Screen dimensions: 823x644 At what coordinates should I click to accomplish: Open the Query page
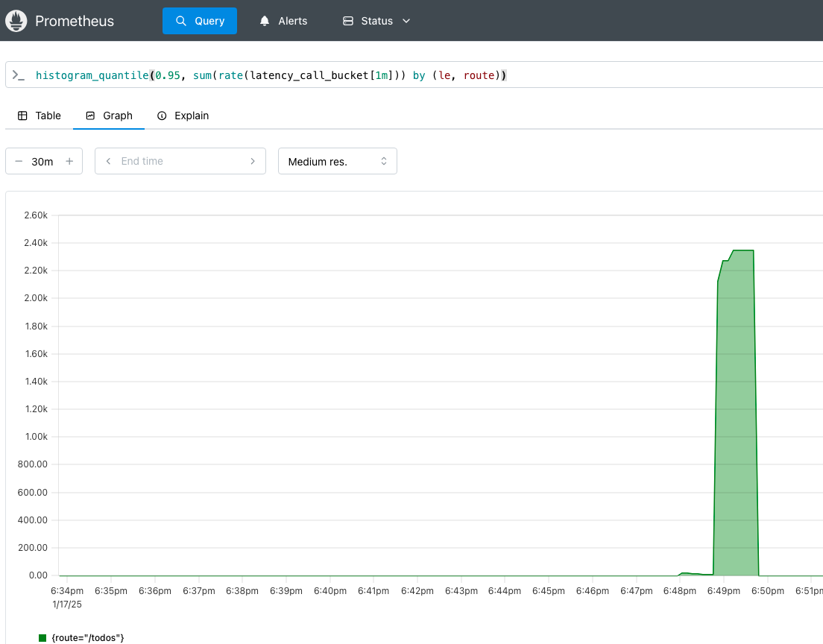pos(200,21)
